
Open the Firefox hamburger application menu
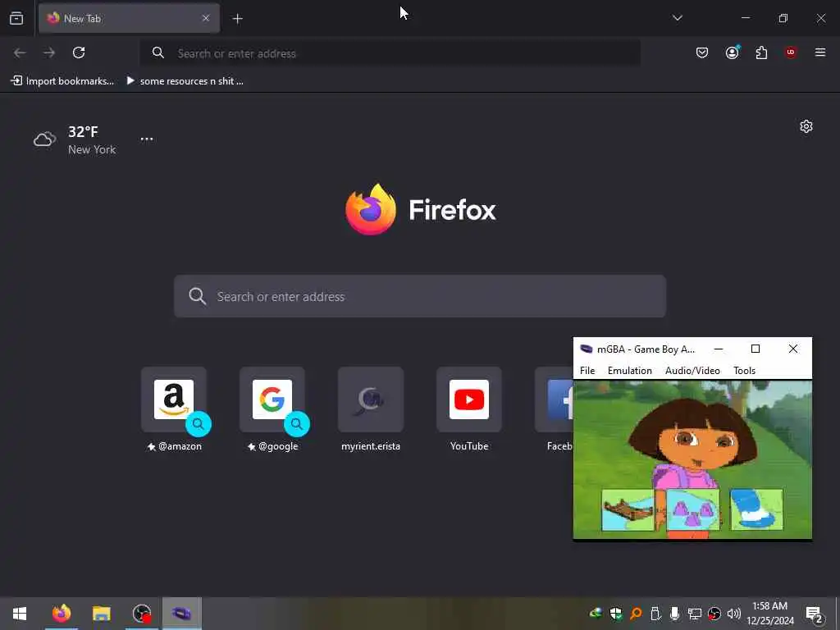point(820,52)
